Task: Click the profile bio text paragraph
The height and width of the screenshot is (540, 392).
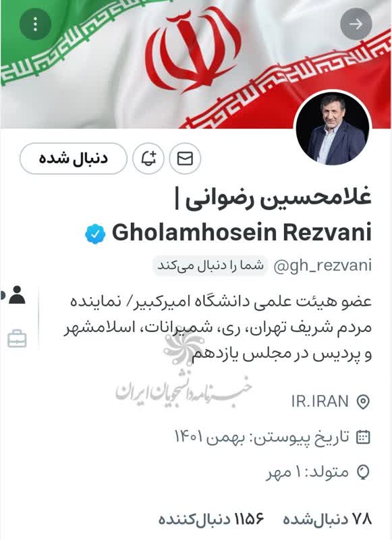Action: [x=217, y=327]
